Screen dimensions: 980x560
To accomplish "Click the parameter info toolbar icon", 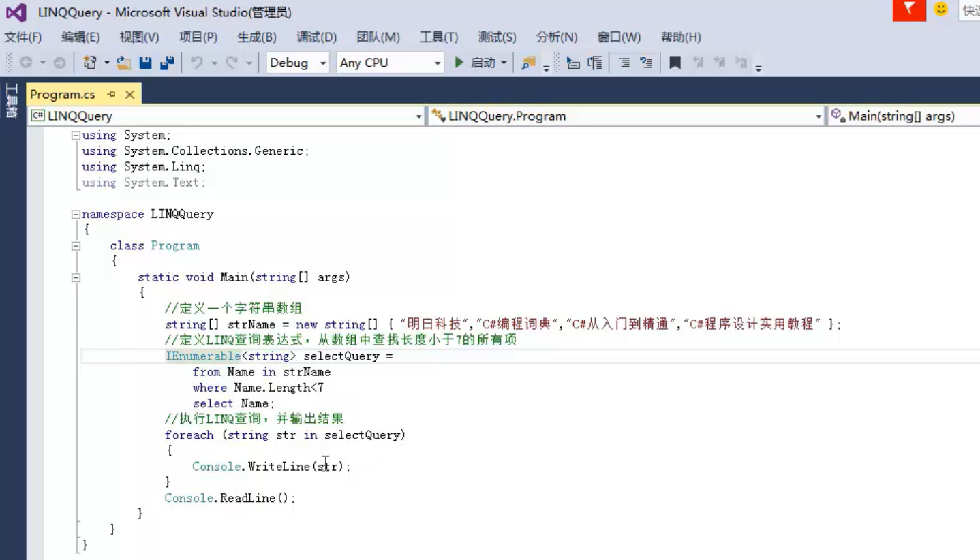I will tap(595, 63).
